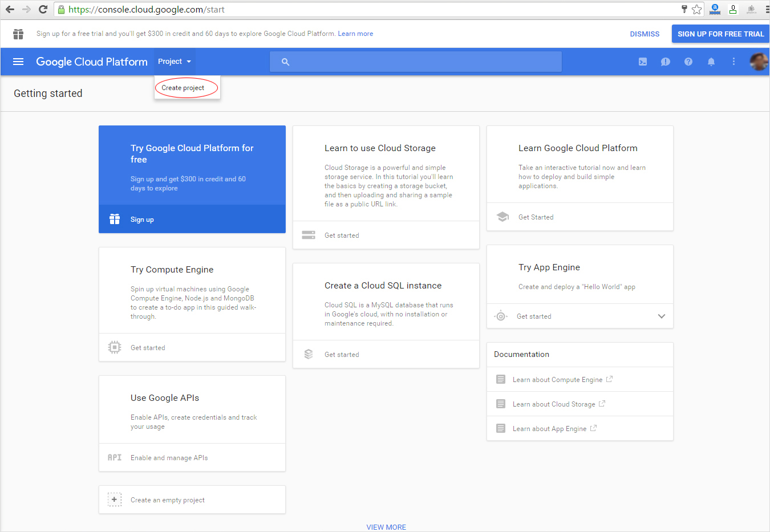
Task: Click the SQL layers icon
Action: click(309, 354)
